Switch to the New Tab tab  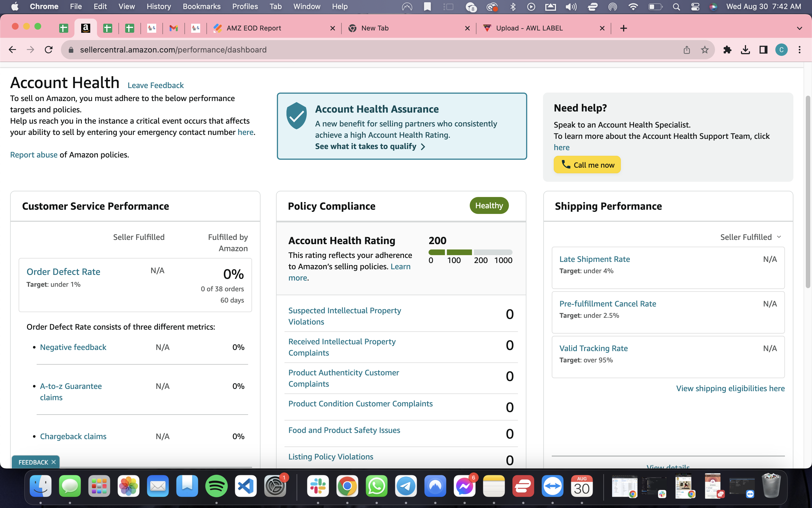409,28
